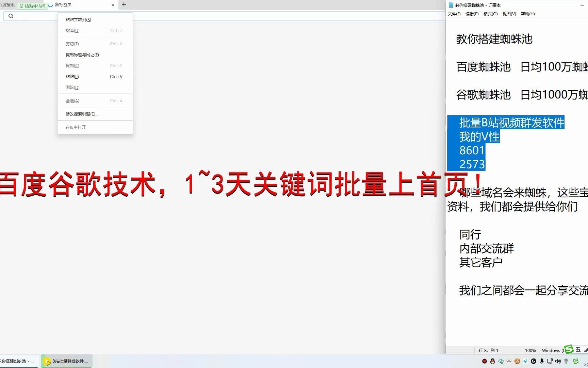Click the green Sogou S tray icon
Image resolution: width=588 pixels, height=368 pixels.
pyautogui.click(x=576, y=361)
